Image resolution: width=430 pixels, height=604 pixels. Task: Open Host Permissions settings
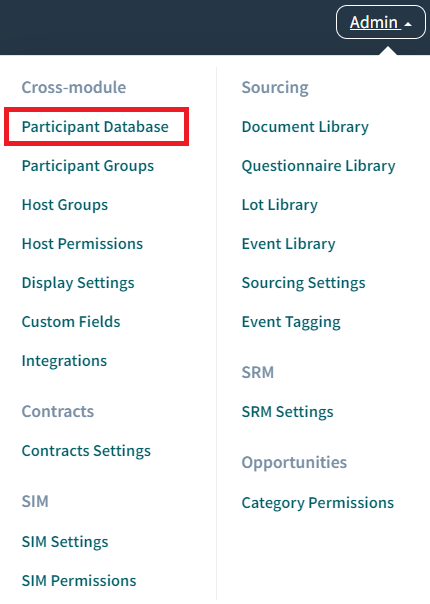click(82, 244)
